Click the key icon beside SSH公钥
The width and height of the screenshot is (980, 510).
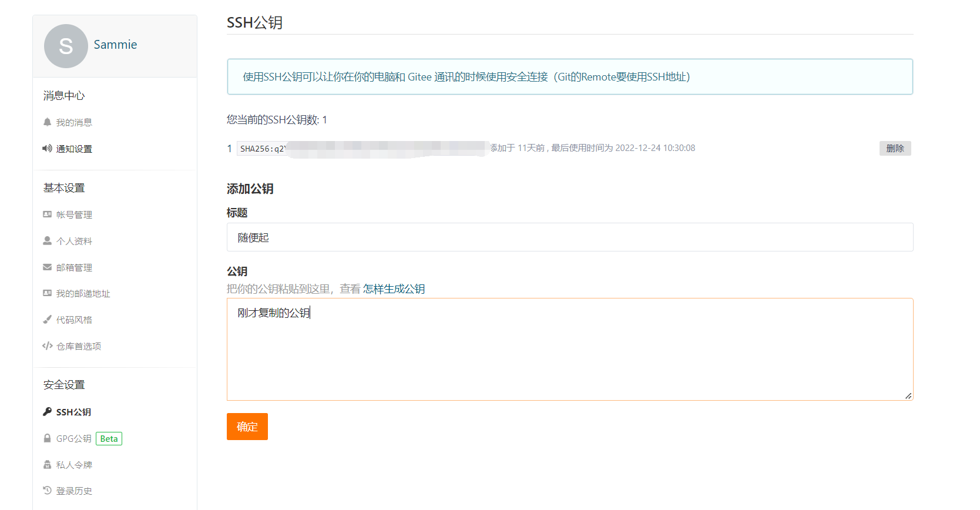pos(47,412)
